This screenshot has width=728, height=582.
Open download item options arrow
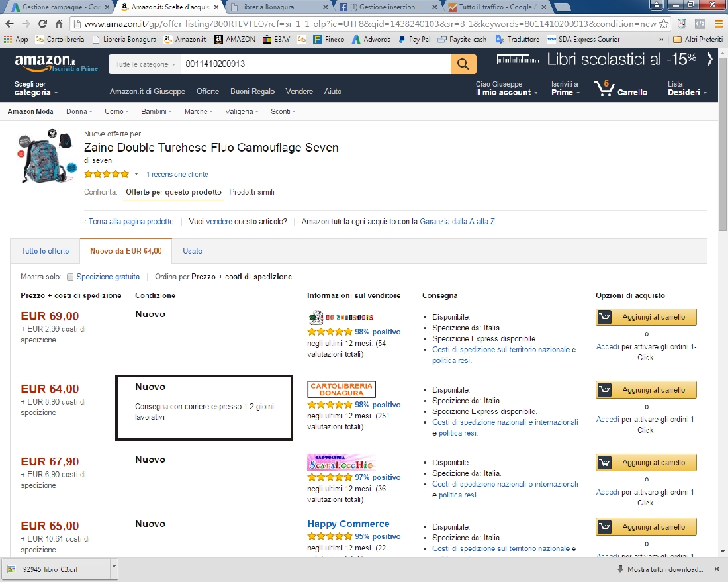[114, 569]
